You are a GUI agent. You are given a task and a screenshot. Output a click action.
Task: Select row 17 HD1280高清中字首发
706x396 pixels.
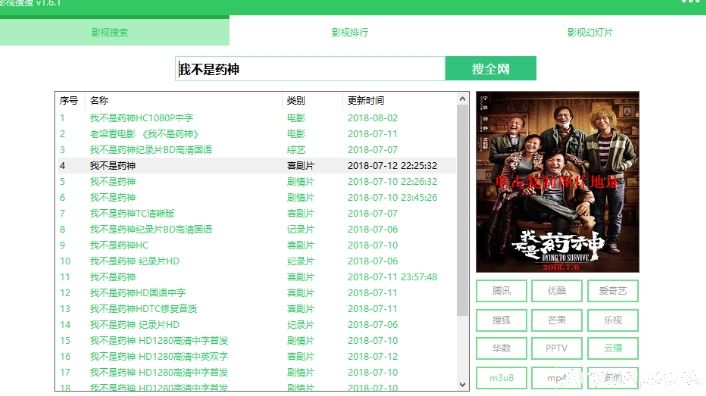tap(256, 372)
